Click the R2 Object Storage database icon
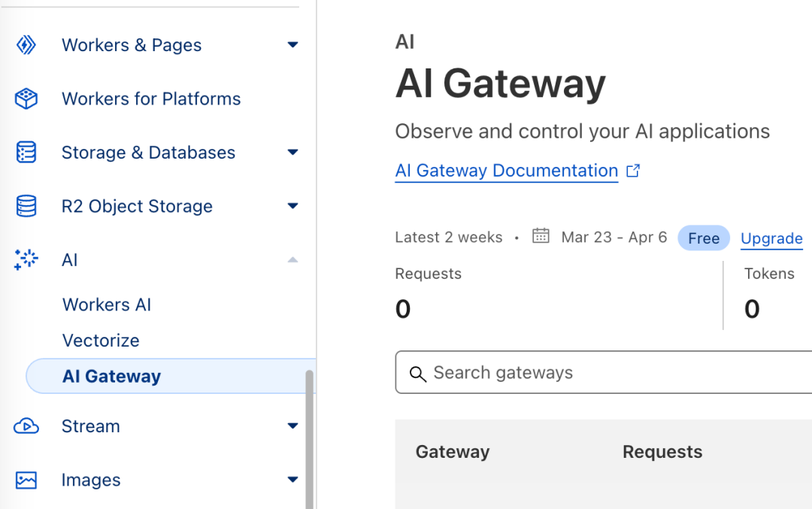Image resolution: width=812 pixels, height=509 pixels. coord(26,206)
